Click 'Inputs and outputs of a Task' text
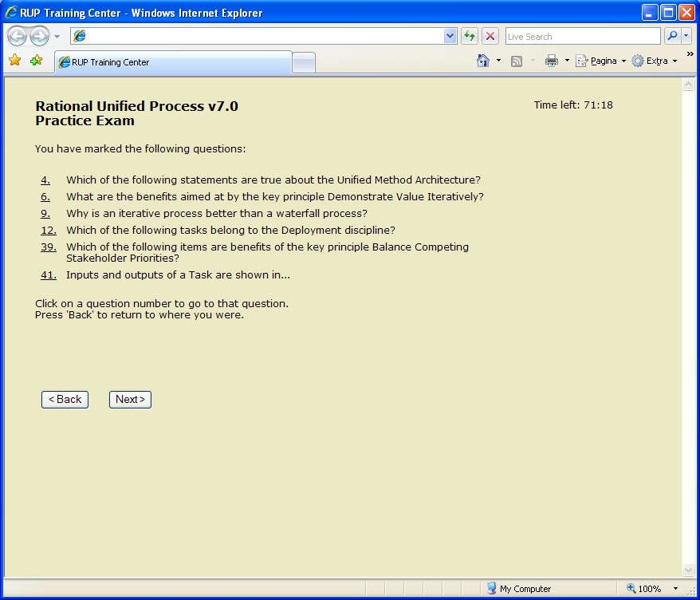Viewport: 700px width, 600px height. tap(139, 275)
